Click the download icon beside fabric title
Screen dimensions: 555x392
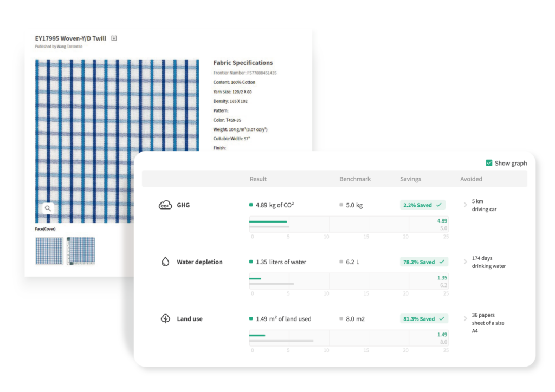coord(114,38)
